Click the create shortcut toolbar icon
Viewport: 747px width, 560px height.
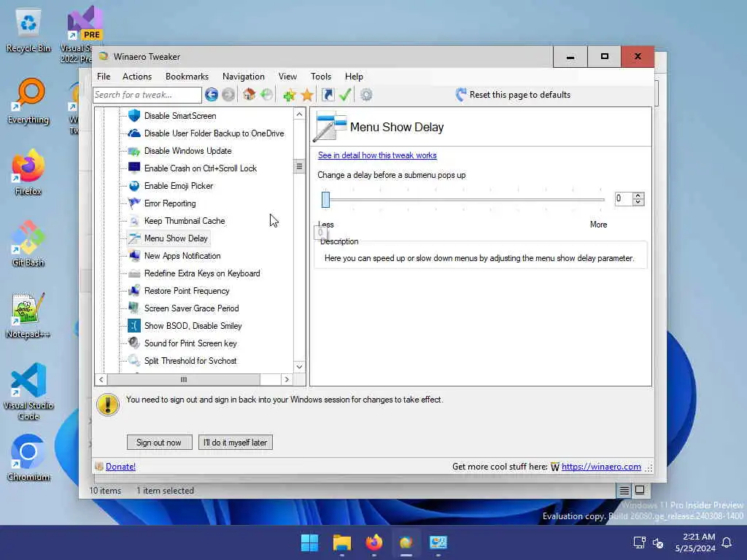[x=328, y=95]
